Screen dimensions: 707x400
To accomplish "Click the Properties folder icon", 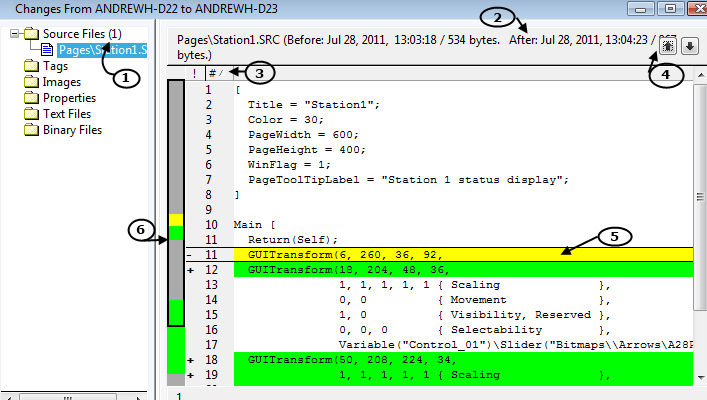I will click(30, 98).
